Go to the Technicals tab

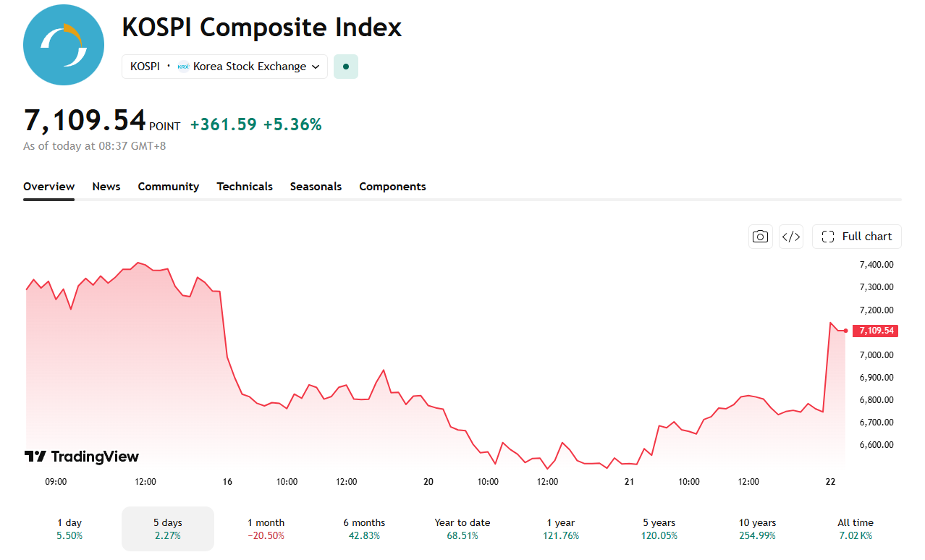[x=245, y=187]
